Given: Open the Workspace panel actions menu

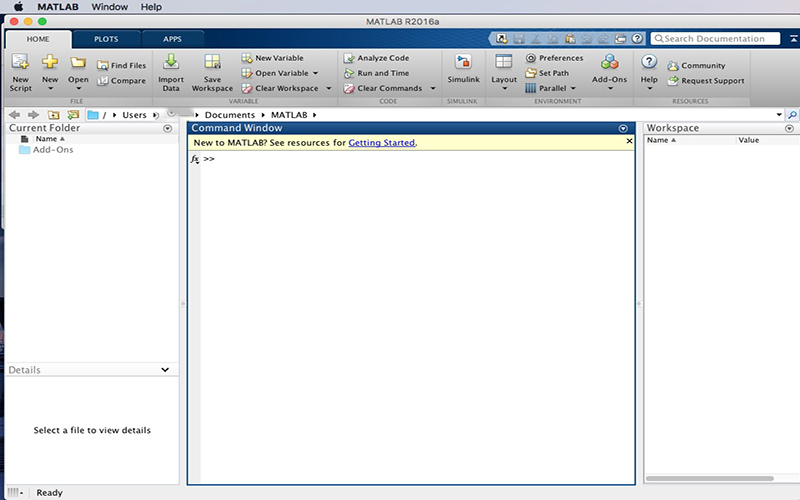Looking at the screenshot, I should coord(789,129).
